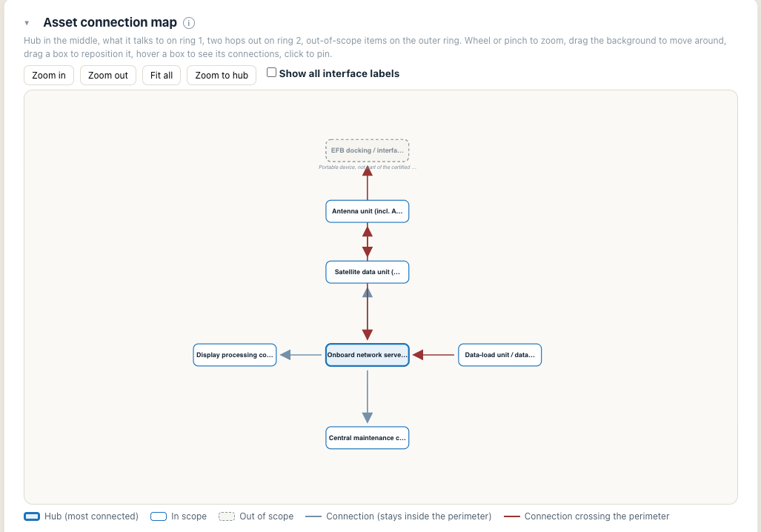
Task: Click the Onboard network server hub node
Action: [x=368, y=355]
